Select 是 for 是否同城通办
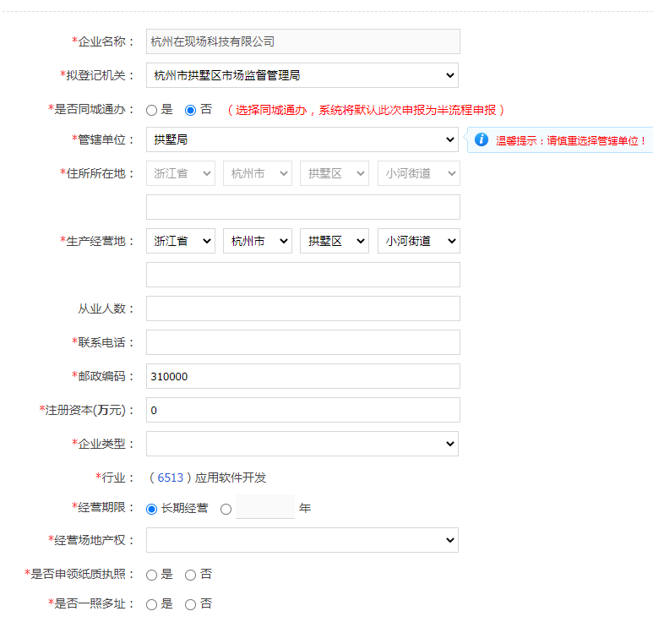The image size is (653, 644). pyautogui.click(x=151, y=111)
